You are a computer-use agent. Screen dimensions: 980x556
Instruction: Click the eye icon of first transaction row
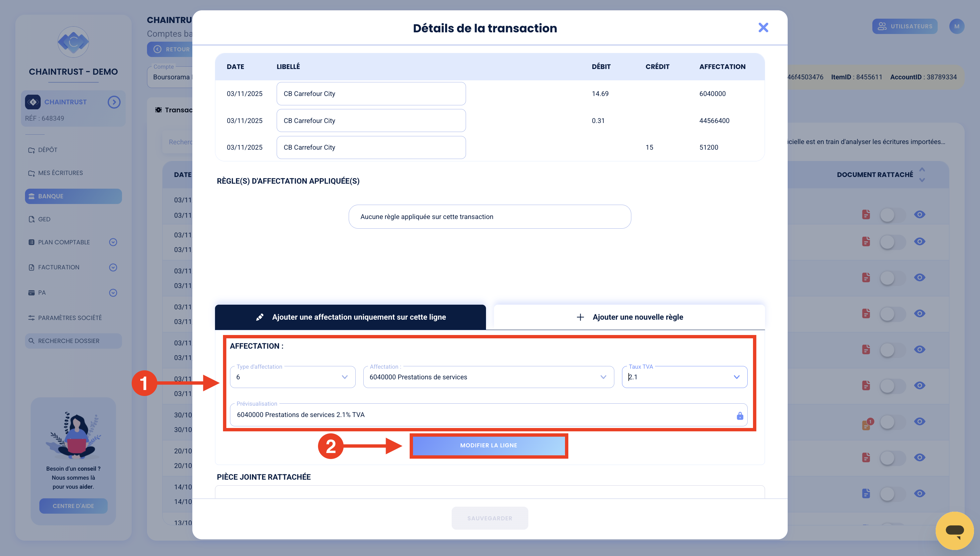coord(920,215)
